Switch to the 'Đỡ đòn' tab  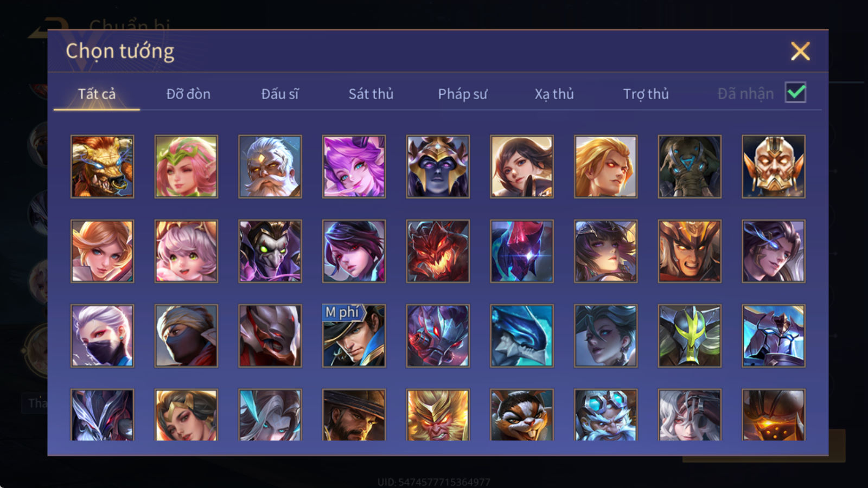188,94
